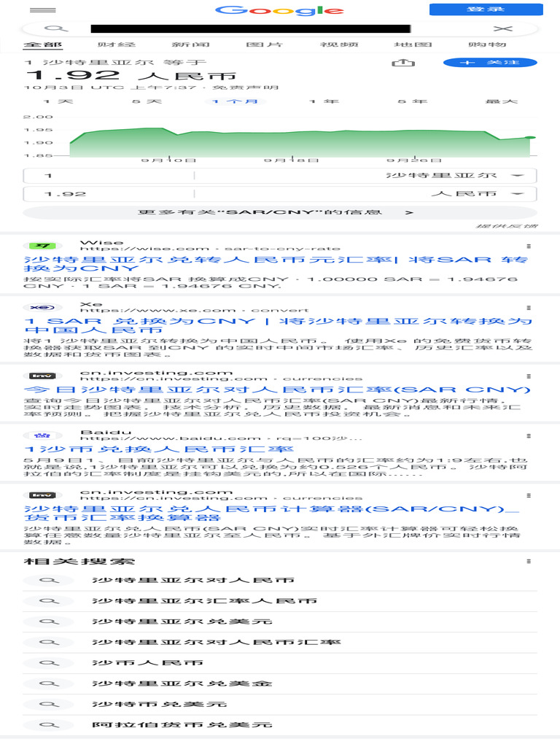Open more options for 今日沙特里亚尔 result
This screenshot has width=560, height=747.
coord(529,376)
